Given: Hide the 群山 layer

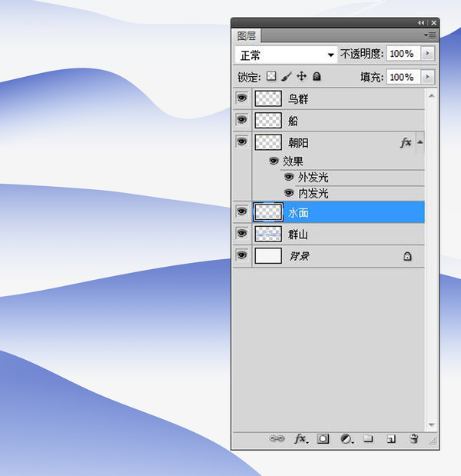Looking at the screenshot, I should coord(242,234).
